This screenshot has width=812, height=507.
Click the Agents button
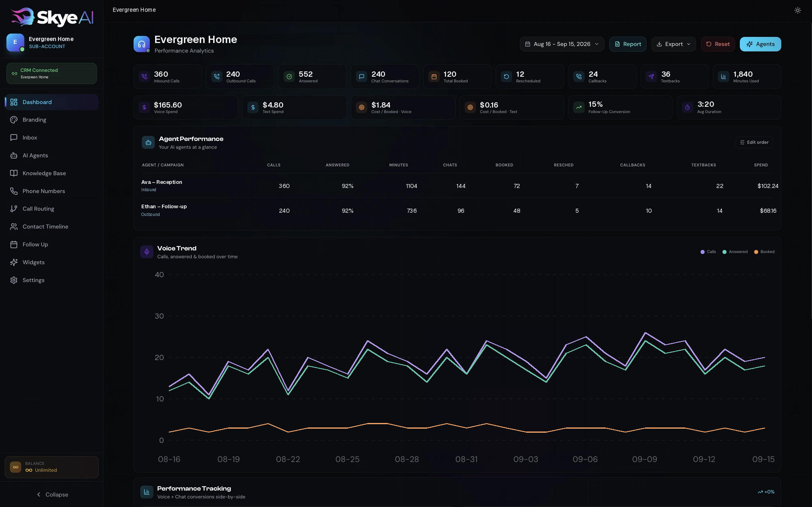[x=760, y=44]
